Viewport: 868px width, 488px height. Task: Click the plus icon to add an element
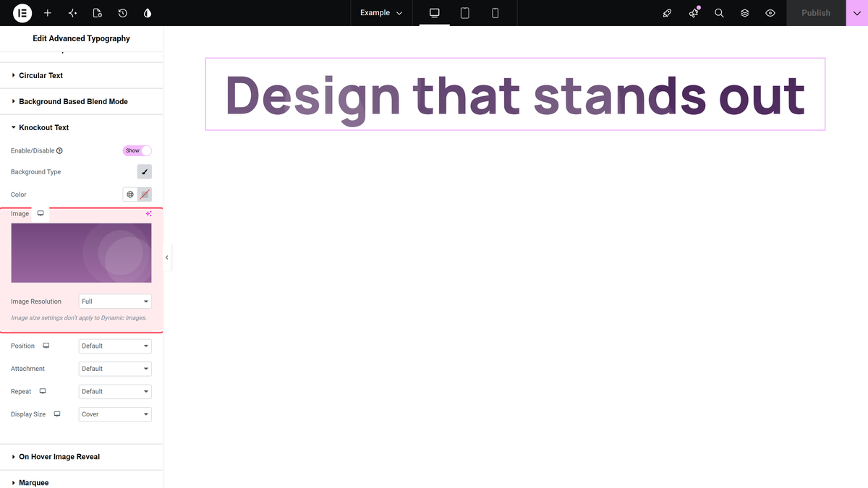coord(48,13)
